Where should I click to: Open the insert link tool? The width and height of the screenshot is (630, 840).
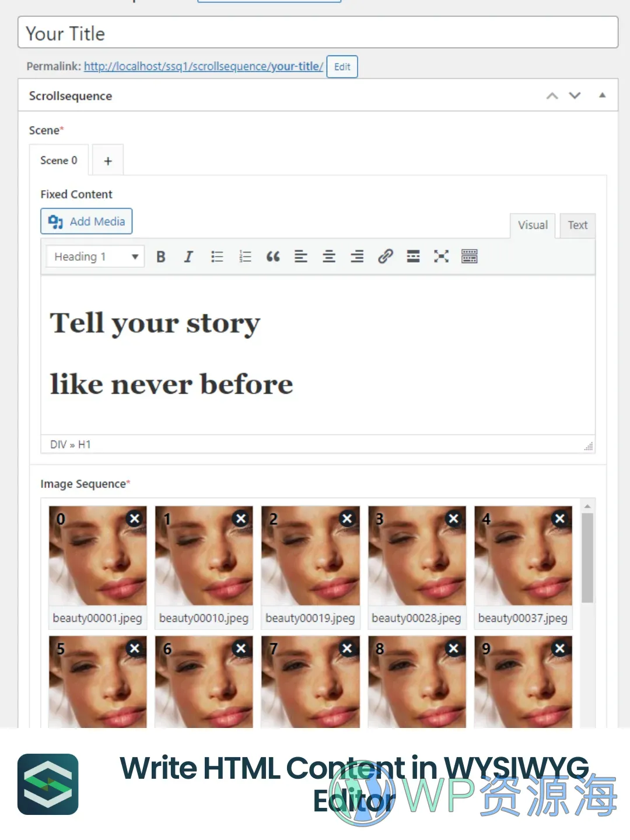(x=385, y=257)
